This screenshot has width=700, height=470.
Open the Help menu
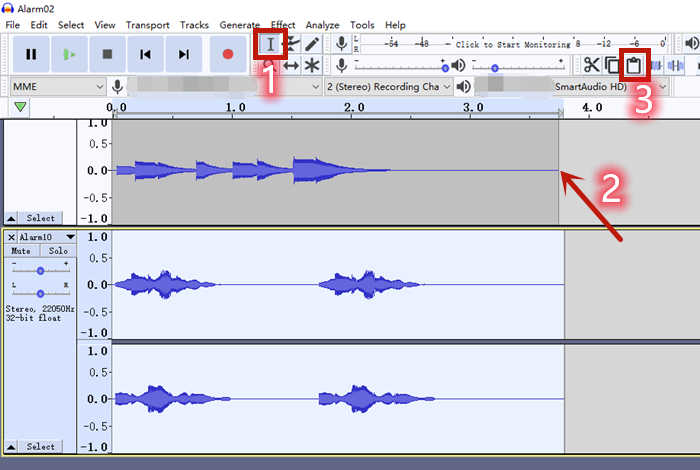tap(395, 25)
